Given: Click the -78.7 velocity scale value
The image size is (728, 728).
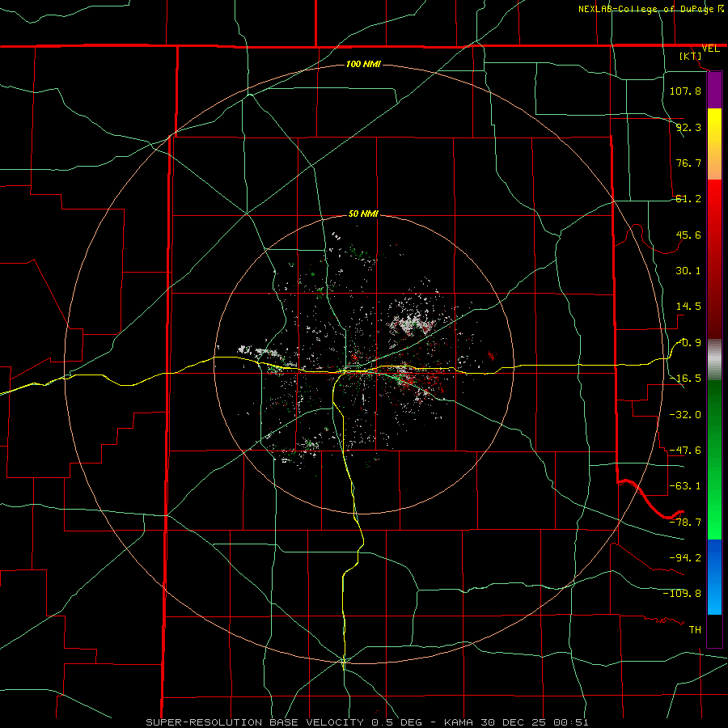Looking at the screenshot, I should [685, 523].
